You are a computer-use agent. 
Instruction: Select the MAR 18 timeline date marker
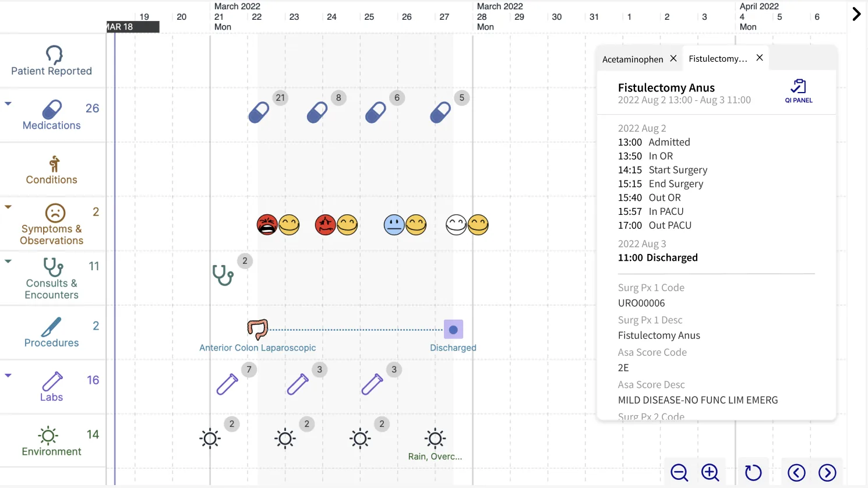133,27
